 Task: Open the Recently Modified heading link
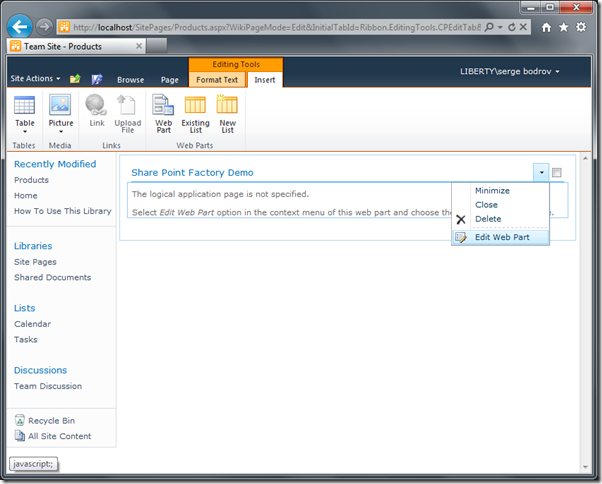(55, 164)
